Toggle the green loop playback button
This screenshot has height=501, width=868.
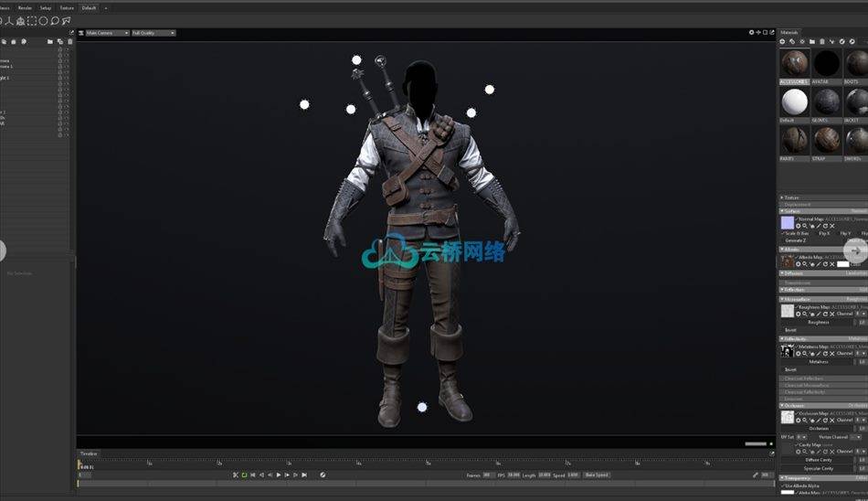[244, 475]
